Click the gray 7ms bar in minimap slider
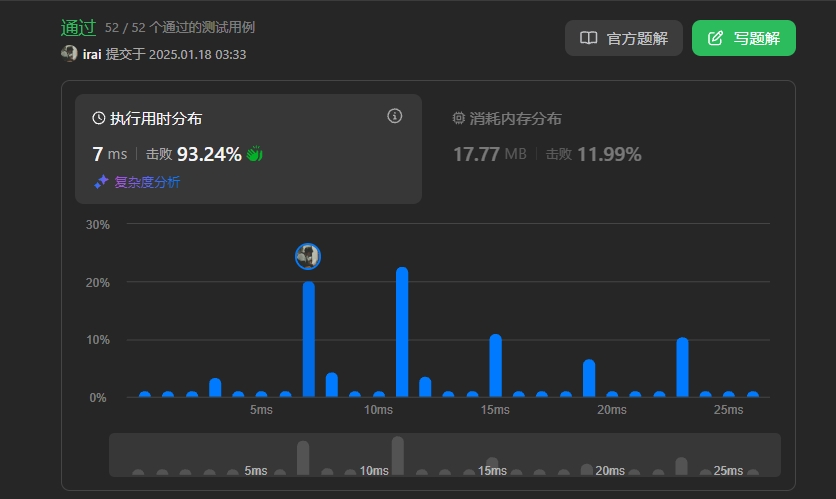Viewport: 836px width, 499px height. [x=303, y=458]
